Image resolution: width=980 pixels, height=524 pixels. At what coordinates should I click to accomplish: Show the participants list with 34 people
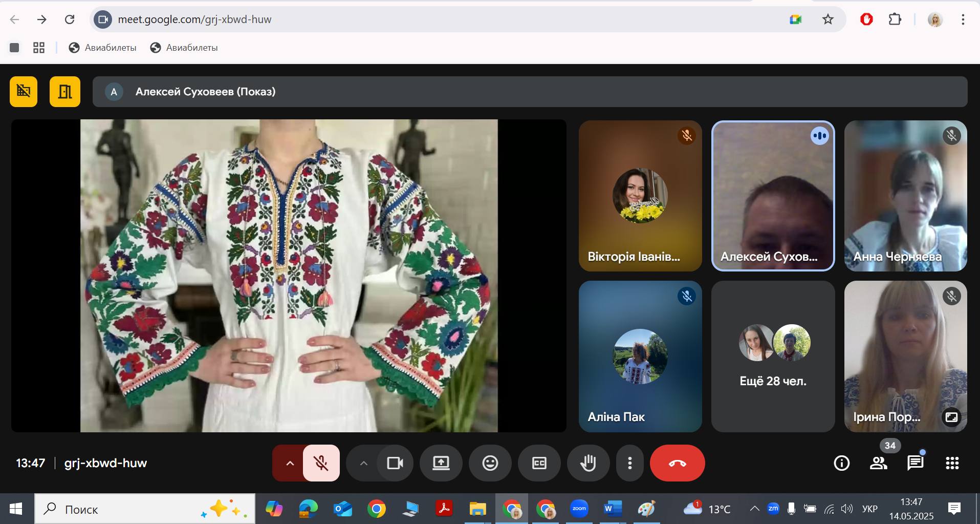tap(879, 463)
